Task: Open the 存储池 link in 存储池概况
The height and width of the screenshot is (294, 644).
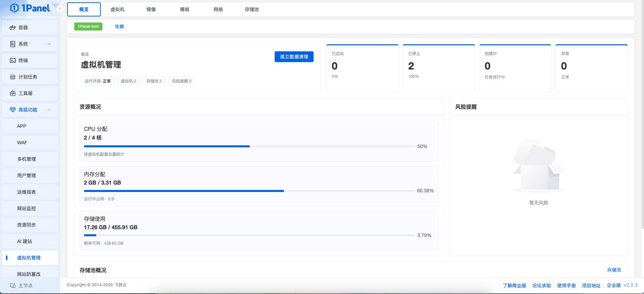Action: pyautogui.click(x=614, y=270)
